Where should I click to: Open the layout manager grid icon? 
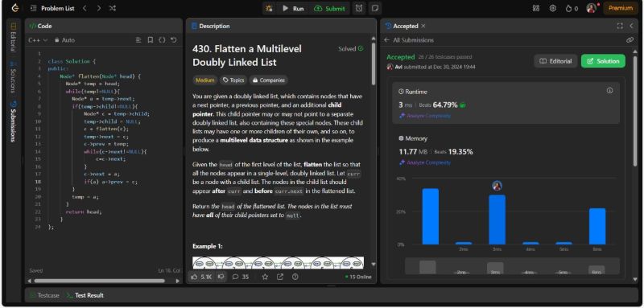coord(536,8)
